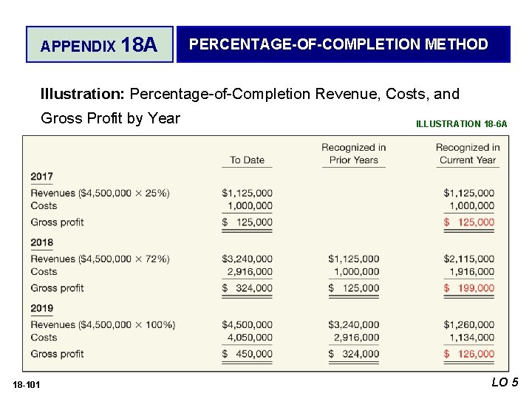Click the 2017 Revenues ($4,500,000 × 25%) row label
This screenshot has height=399, width=532.
coord(100,193)
